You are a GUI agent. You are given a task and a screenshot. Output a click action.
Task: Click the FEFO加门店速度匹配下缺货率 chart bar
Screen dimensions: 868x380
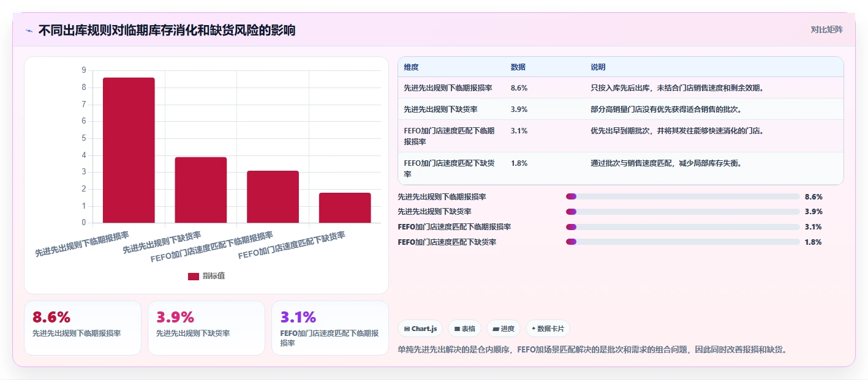[345, 207]
